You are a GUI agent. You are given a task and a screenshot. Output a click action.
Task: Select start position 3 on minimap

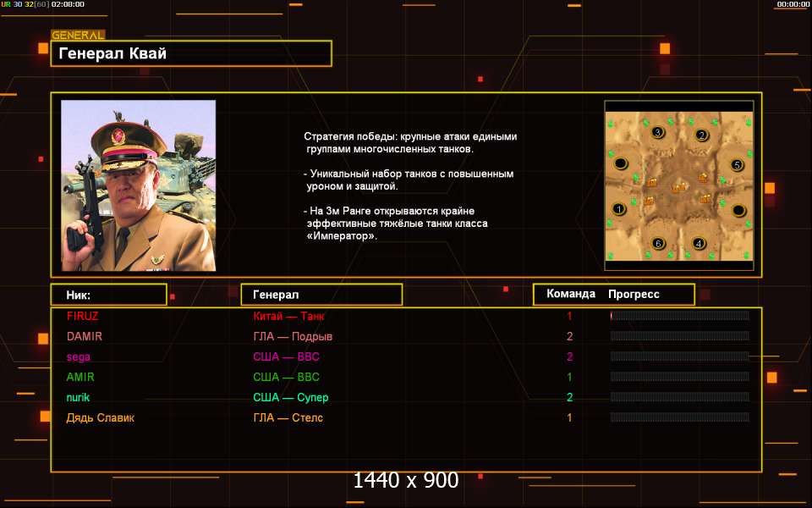point(658,132)
